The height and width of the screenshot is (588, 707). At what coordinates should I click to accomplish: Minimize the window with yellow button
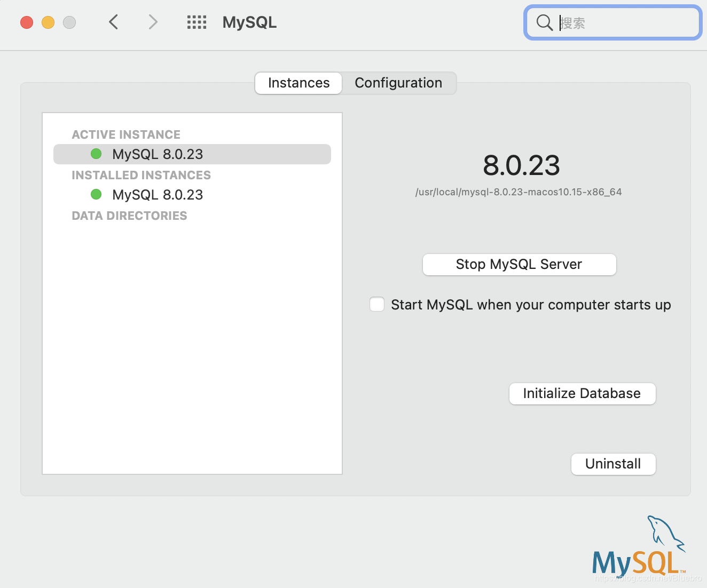pos(48,22)
